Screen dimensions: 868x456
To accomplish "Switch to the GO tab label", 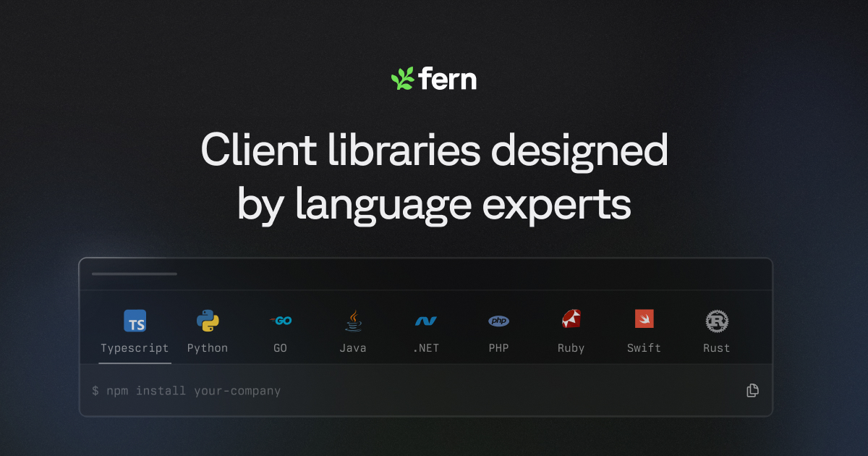I will [280, 348].
